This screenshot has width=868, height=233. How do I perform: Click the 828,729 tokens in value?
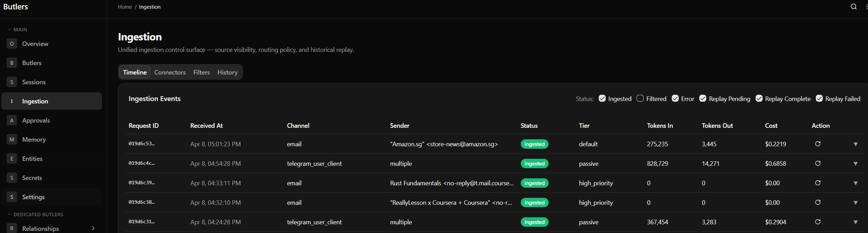click(657, 163)
